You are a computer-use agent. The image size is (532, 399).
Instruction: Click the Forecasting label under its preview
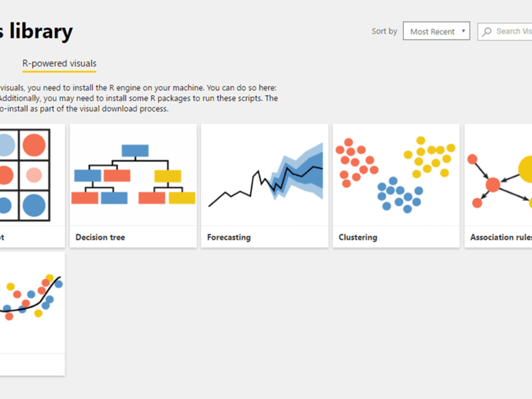[229, 237]
